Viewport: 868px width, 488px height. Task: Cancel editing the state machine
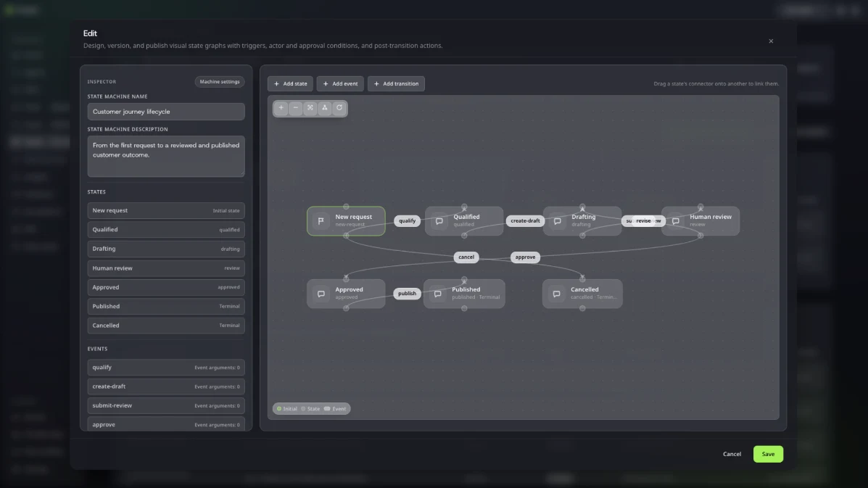coord(732,454)
